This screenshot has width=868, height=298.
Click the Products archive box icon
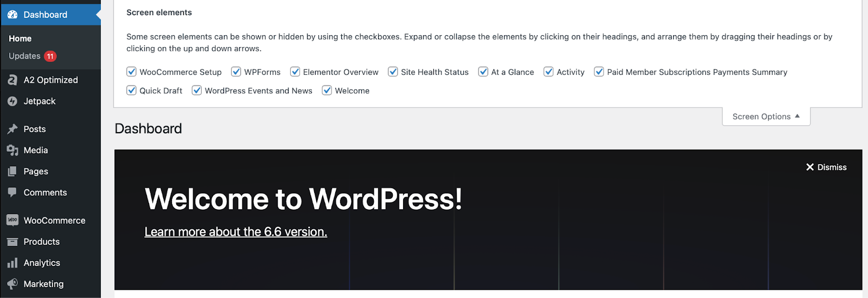tap(12, 242)
